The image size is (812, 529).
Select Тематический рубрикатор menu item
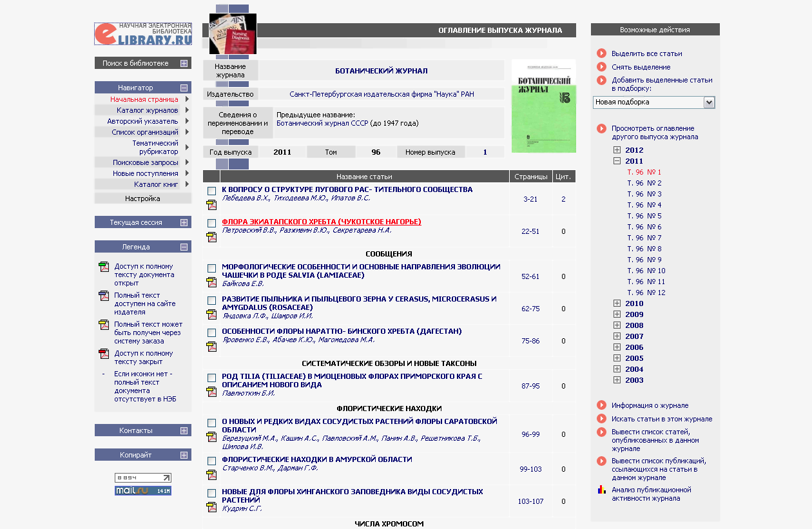tap(155, 148)
